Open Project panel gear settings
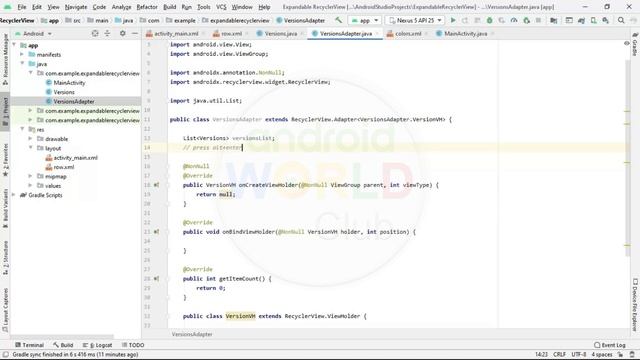This screenshot has height=360, width=640. click(x=122, y=33)
